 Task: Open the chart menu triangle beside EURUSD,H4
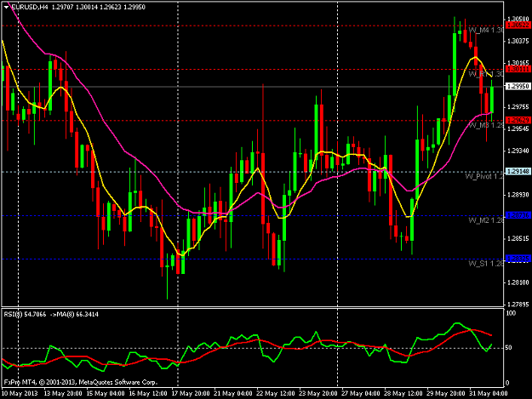tap(6, 7)
